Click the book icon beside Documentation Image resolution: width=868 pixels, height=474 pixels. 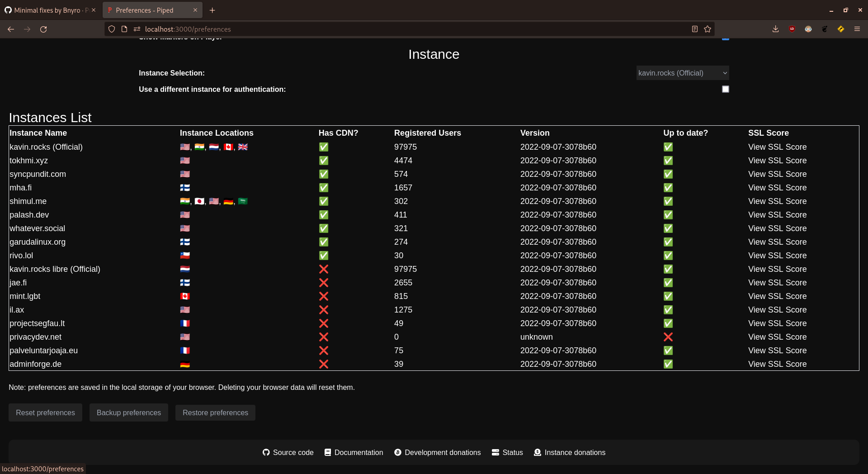328,452
